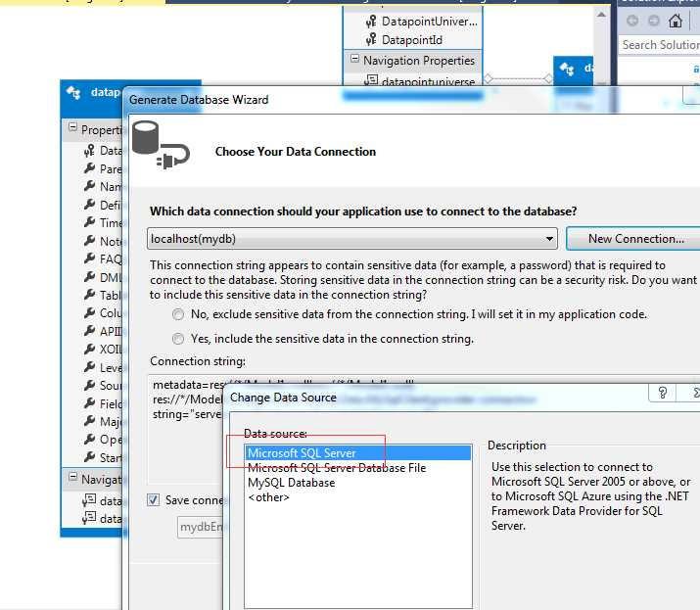The image size is (700, 610).
Task: Click the help question mark in Change Data Source
Action: pyautogui.click(x=663, y=393)
